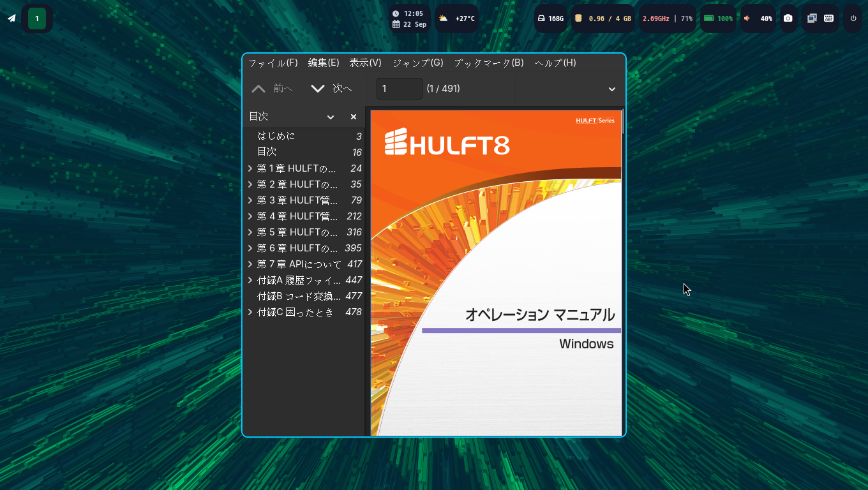Open the 表示(V) menu

(365, 63)
